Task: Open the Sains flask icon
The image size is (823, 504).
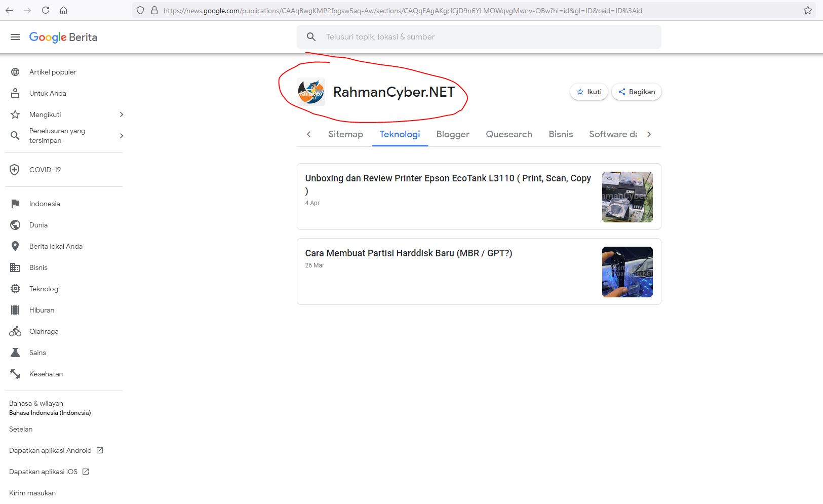Action: click(x=15, y=353)
